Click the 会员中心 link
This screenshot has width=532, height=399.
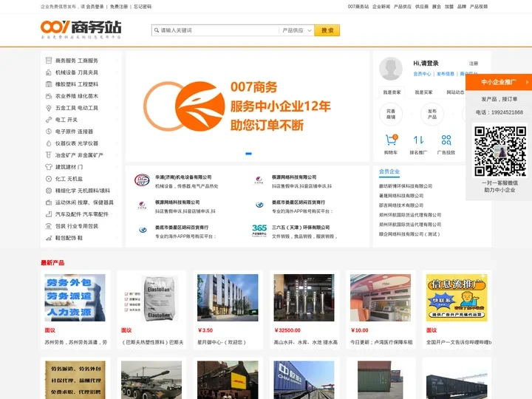click(422, 74)
